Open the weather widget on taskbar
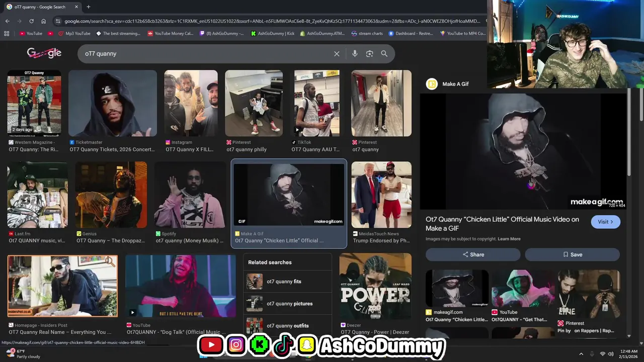Image resolution: width=644 pixels, height=362 pixels. (x=23, y=354)
